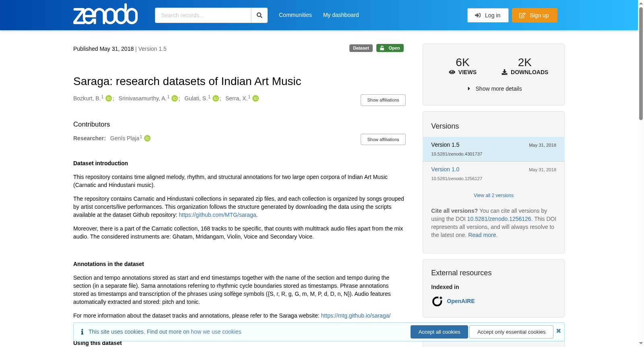
Task: Click the eye icon beside VIEWS
Action: tap(452, 72)
